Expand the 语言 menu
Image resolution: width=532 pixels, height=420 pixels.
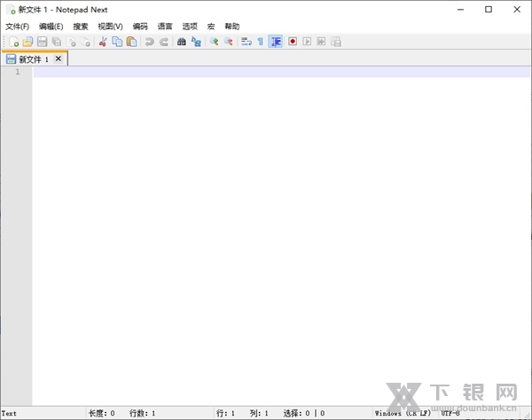tap(165, 27)
